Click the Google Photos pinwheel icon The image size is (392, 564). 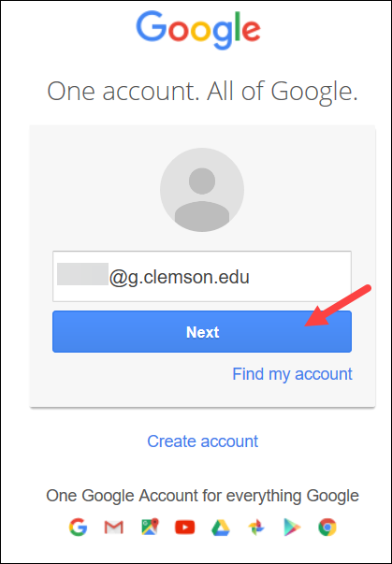(256, 528)
